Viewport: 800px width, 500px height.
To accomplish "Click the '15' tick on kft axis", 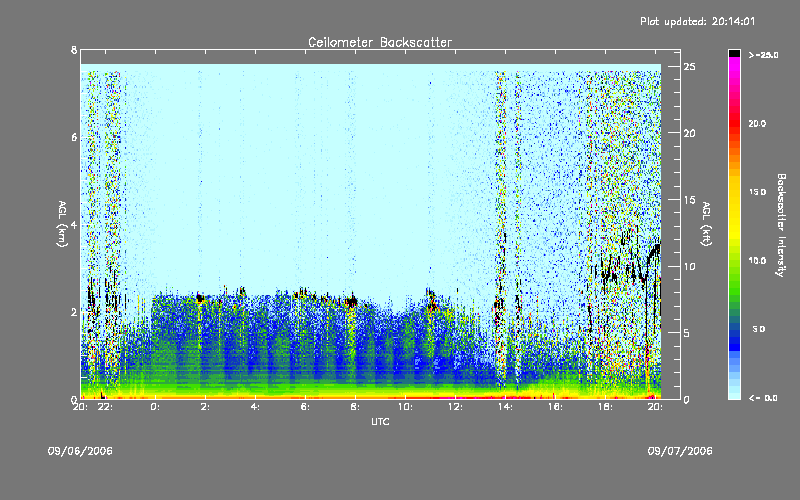I will tap(690, 200).
